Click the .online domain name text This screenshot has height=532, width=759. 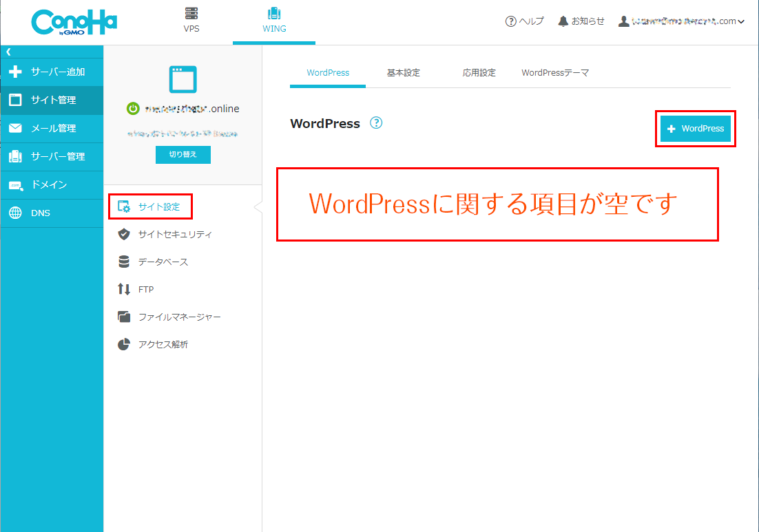[192, 109]
